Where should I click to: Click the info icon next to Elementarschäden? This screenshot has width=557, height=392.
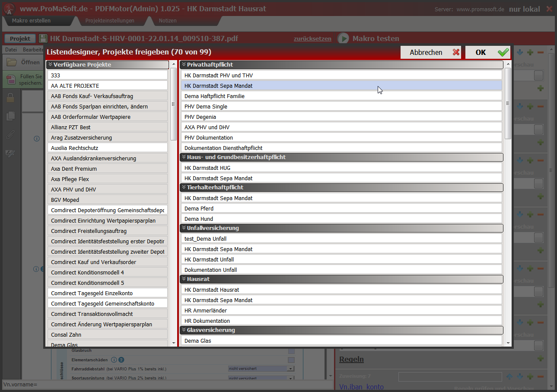click(114, 360)
